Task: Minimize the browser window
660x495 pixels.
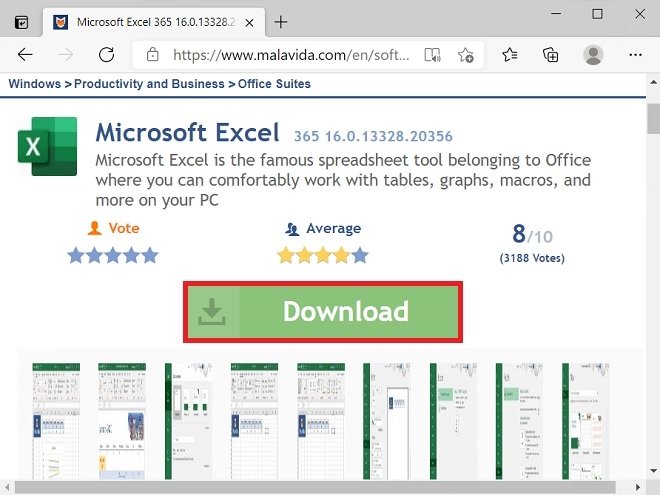Action: (x=556, y=14)
